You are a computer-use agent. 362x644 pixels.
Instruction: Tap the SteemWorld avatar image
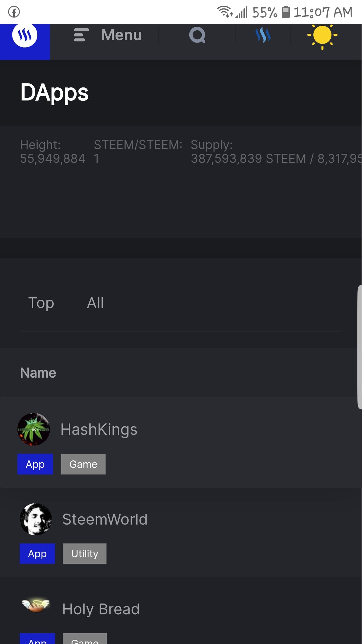pyautogui.click(x=36, y=519)
